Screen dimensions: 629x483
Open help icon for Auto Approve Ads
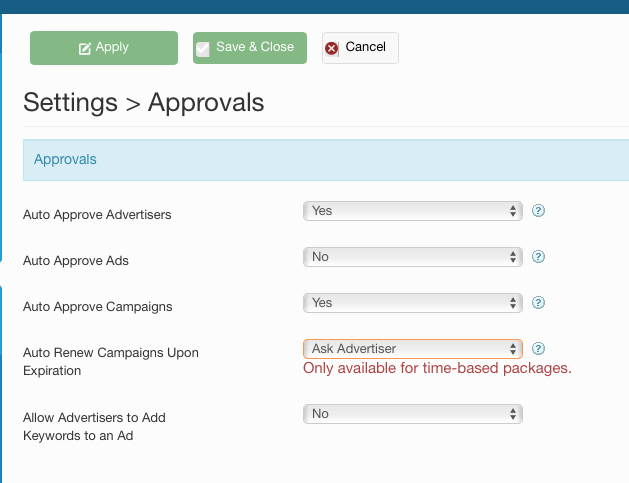click(538, 257)
